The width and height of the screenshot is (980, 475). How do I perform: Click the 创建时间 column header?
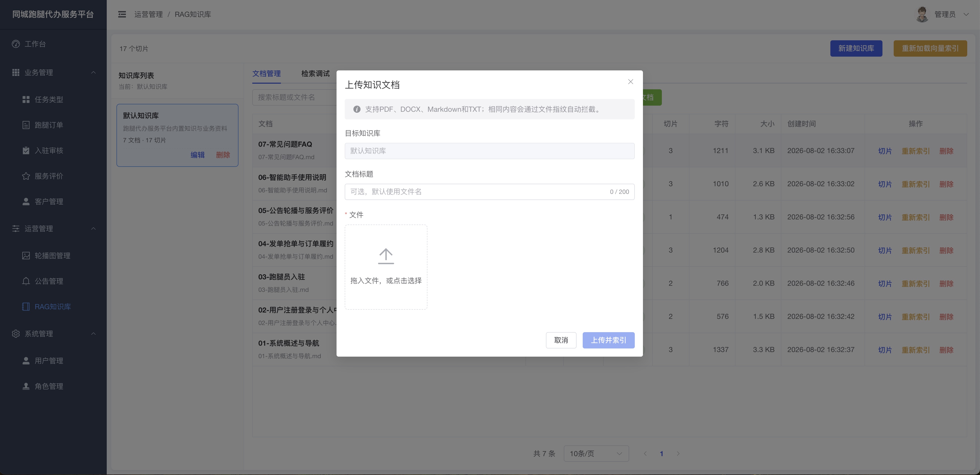coord(802,124)
